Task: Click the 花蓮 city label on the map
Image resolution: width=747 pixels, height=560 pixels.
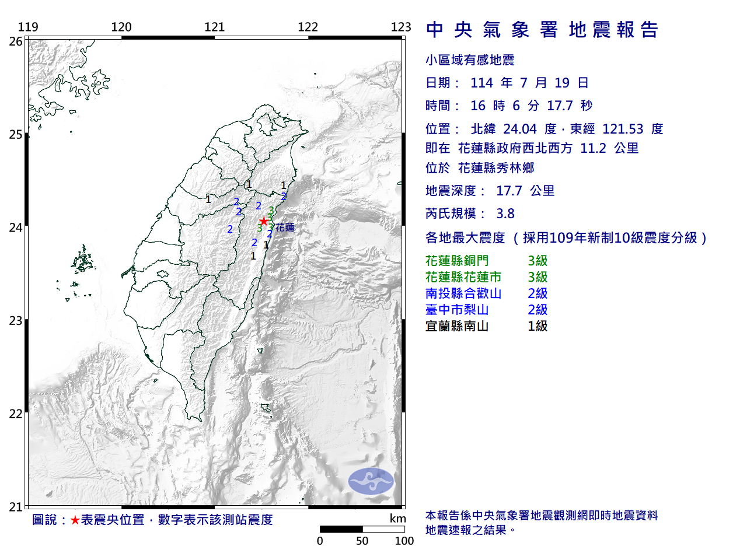Action: click(x=285, y=228)
